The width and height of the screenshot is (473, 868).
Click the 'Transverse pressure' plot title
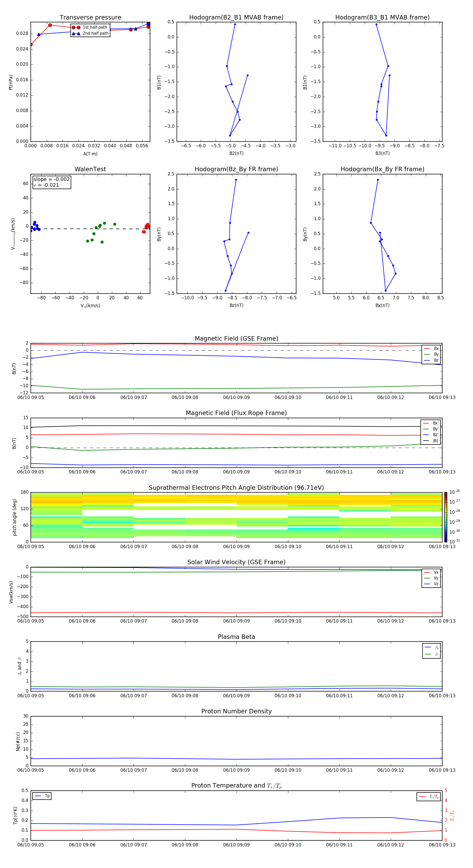90,18
